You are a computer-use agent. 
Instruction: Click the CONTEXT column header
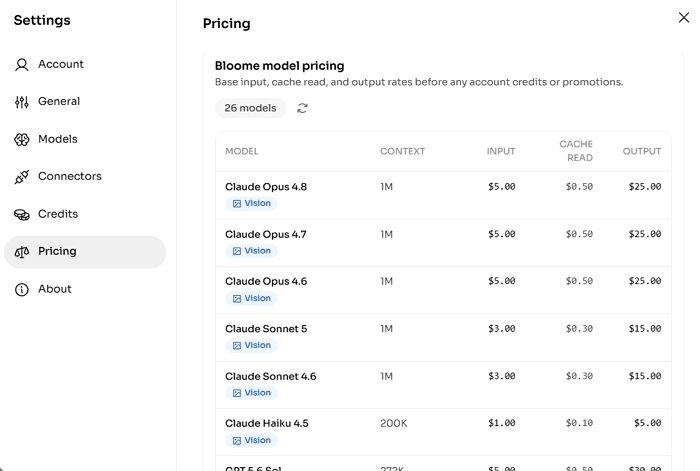(x=402, y=151)
